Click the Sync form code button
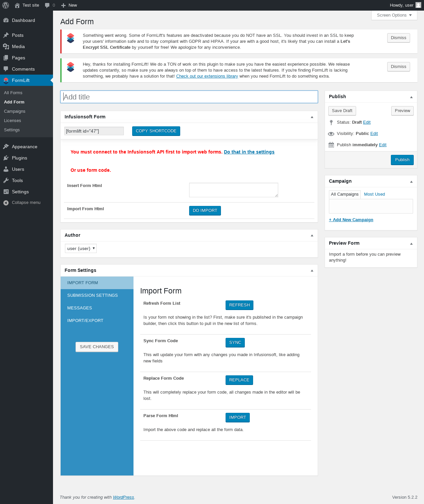 coord(235,343)
